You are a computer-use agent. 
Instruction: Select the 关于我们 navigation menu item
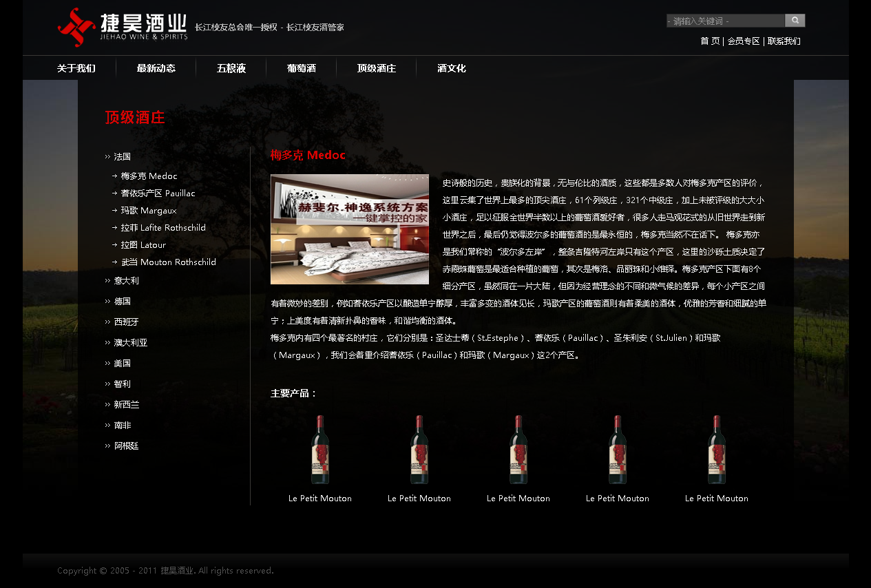pos(76,68)
